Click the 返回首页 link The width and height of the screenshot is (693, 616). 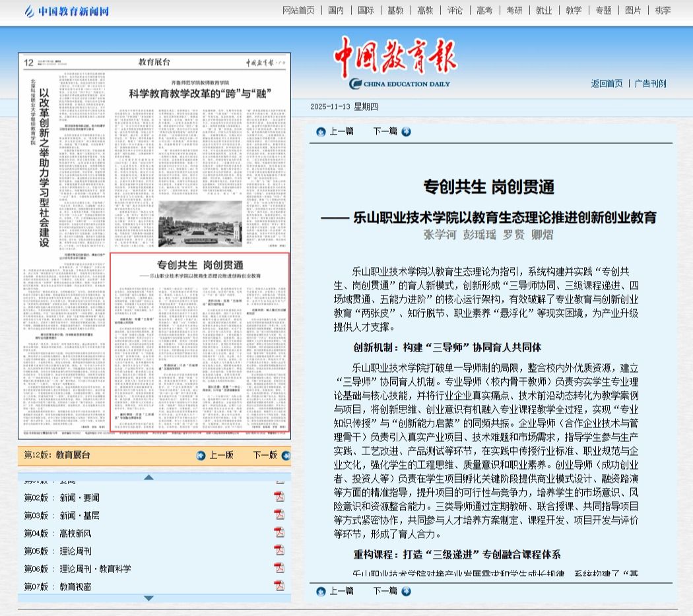(607, 84)
